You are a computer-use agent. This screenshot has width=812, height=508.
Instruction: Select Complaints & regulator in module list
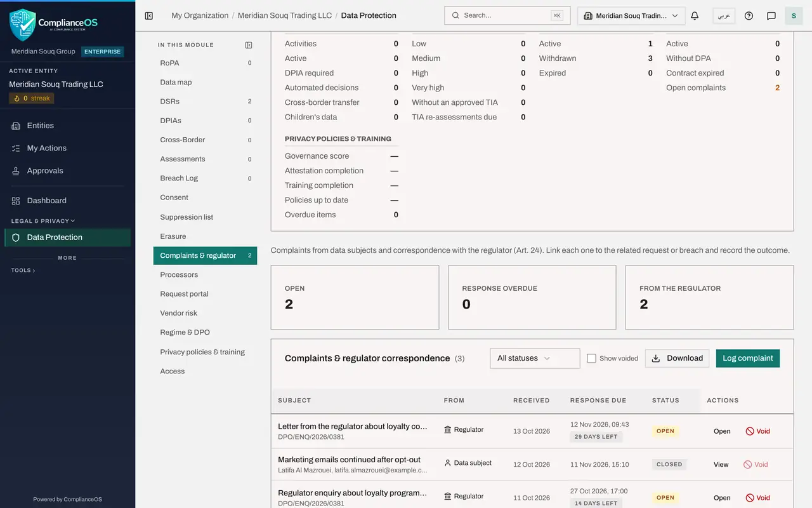click(205, 255)
